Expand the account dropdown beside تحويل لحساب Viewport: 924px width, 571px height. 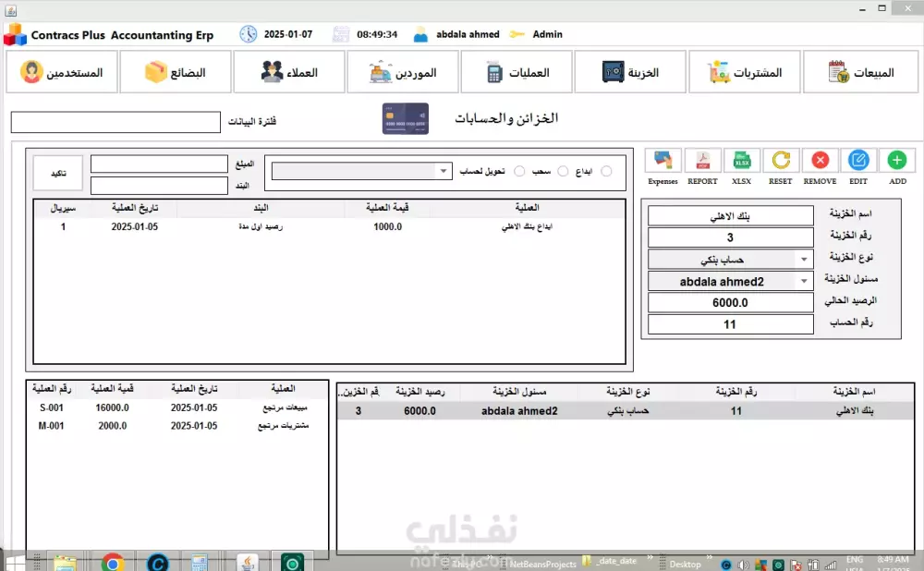[x=443, y=171]
